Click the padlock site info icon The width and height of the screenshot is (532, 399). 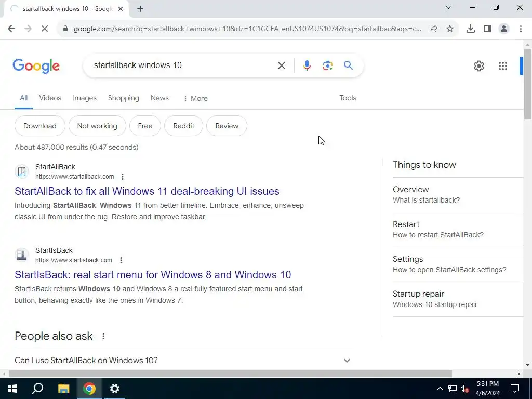point(65,29)
